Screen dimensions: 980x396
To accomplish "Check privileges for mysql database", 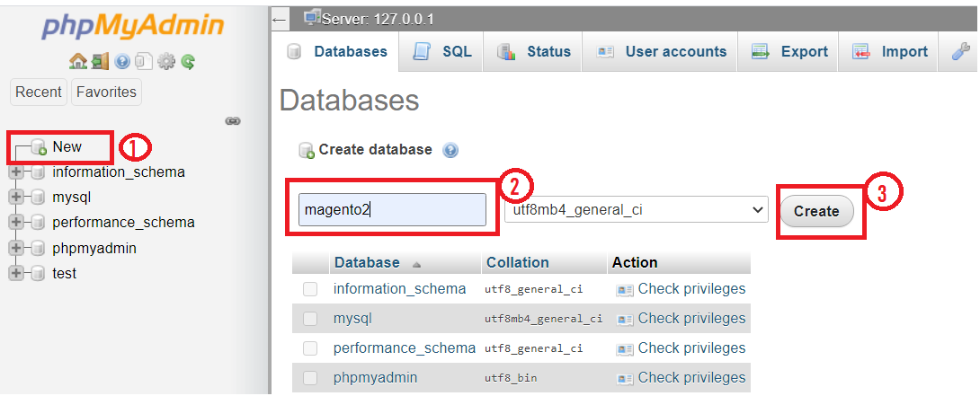I will [692, 319].
